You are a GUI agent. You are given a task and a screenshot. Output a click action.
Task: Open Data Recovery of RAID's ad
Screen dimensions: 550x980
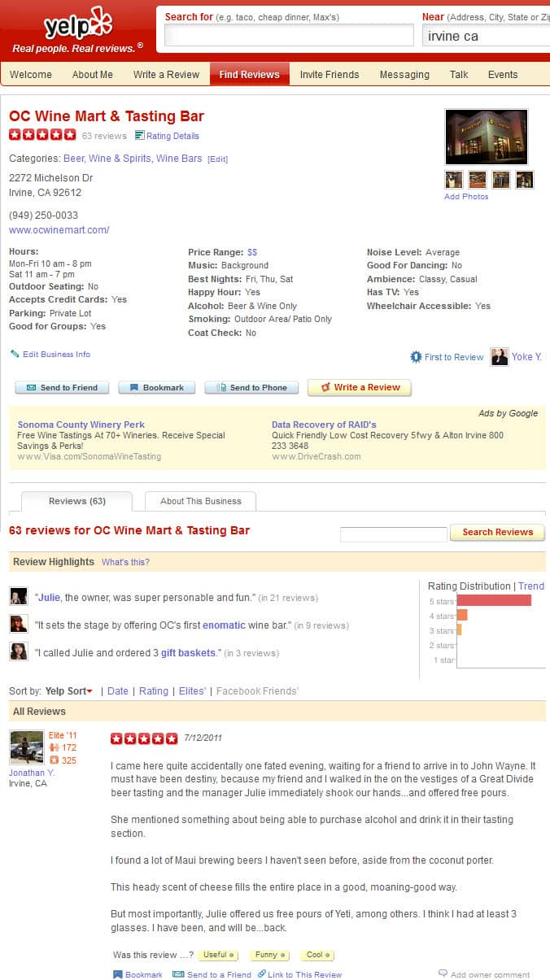click(x=324, y=425)
